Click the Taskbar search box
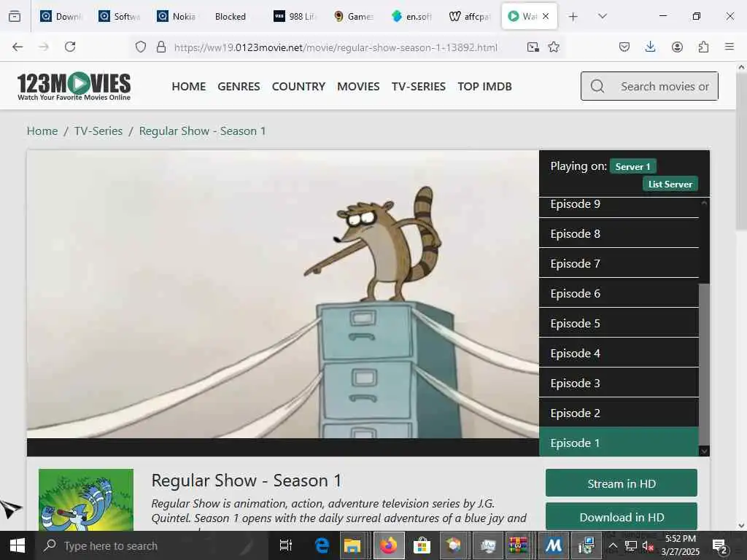Screen dimensions: 747x560 point(152,545)
